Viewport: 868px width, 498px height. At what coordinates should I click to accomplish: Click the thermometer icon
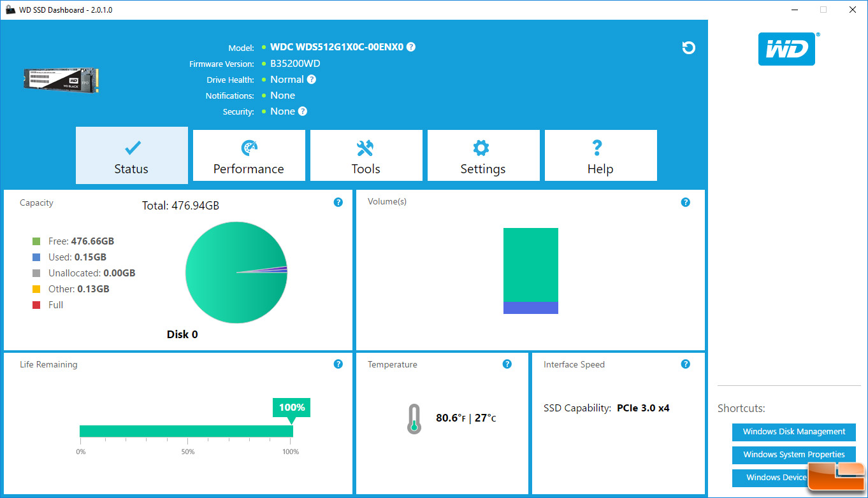(x=414, y=419)
